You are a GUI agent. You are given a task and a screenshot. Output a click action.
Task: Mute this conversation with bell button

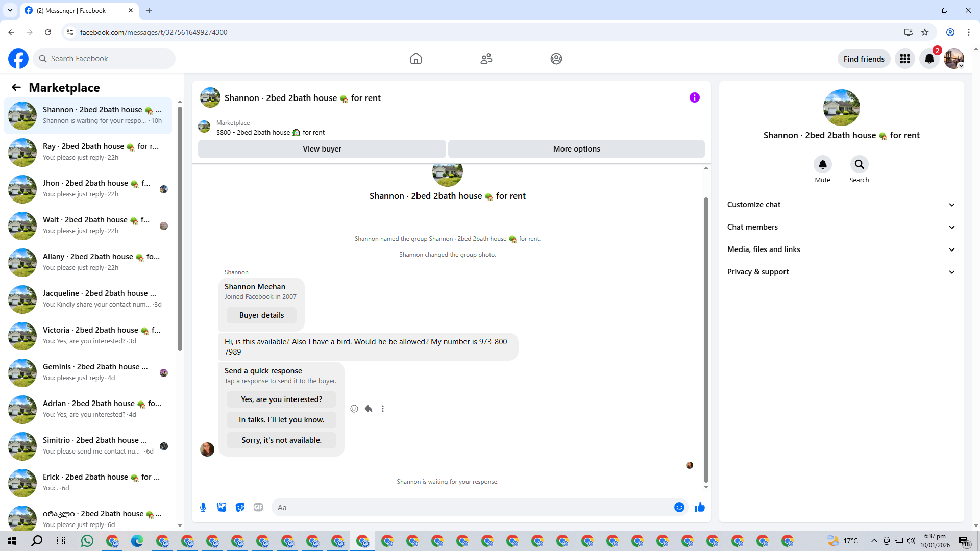tap(822, 164)
